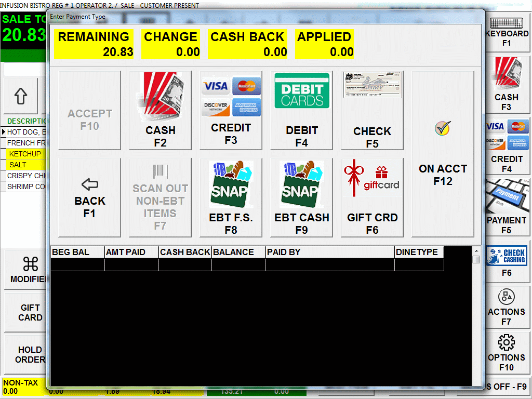Select the KETCHUP line item

pyautogui.click(x=25, y=154)
